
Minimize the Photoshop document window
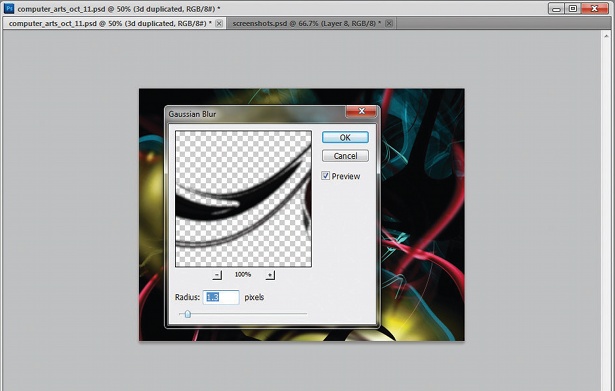pos(556,8)
